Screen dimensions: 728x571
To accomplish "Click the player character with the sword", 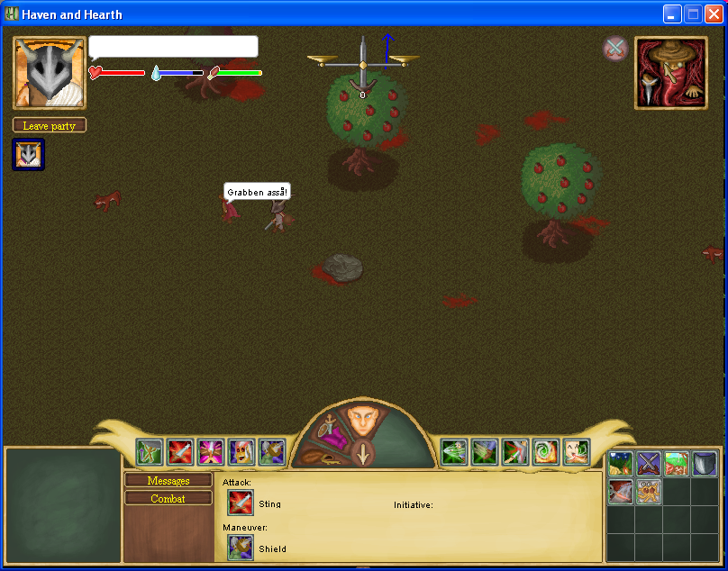I will [x=279, y=216].
